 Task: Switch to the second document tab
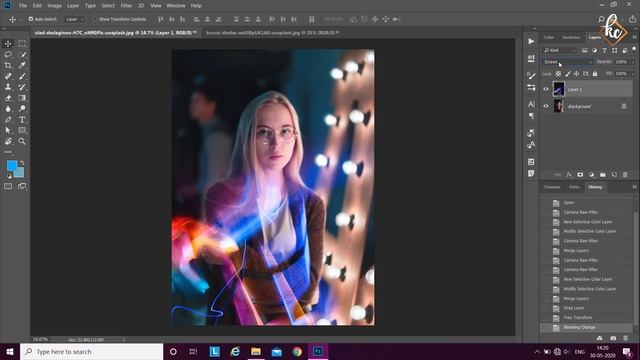coord(272,33)
